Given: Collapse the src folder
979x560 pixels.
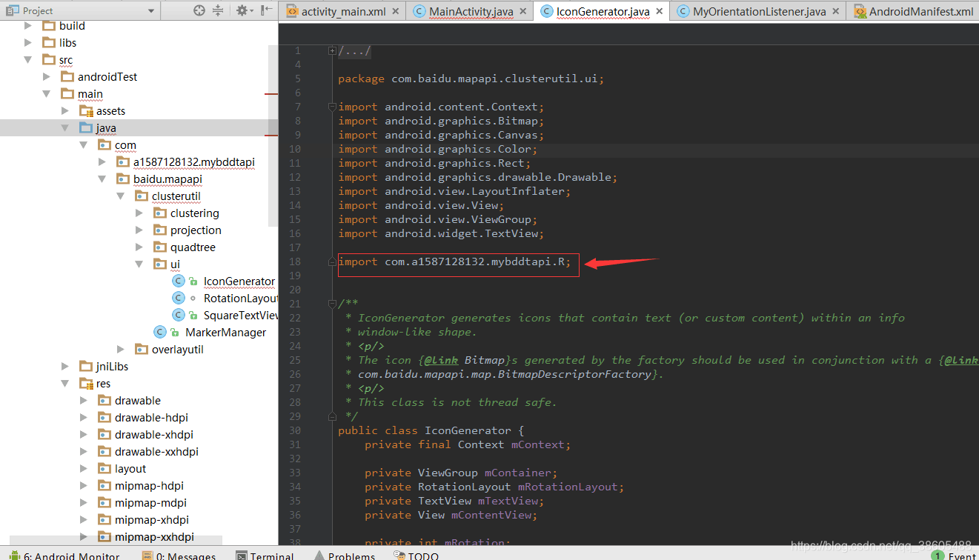Looking at the screenshot, I should (x=28, y=59).
